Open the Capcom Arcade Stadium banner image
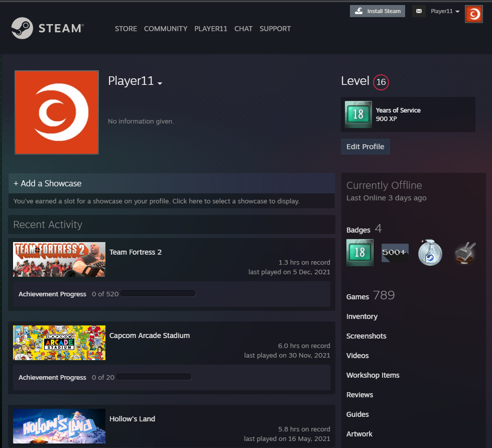Screen dimensions: 492x448 pyautogui.click(x=59, y=343)
